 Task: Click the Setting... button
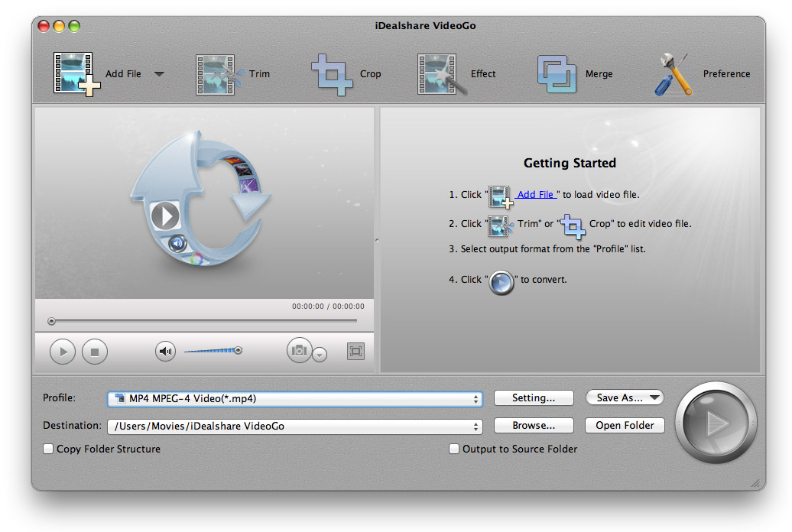click(534, 398)
